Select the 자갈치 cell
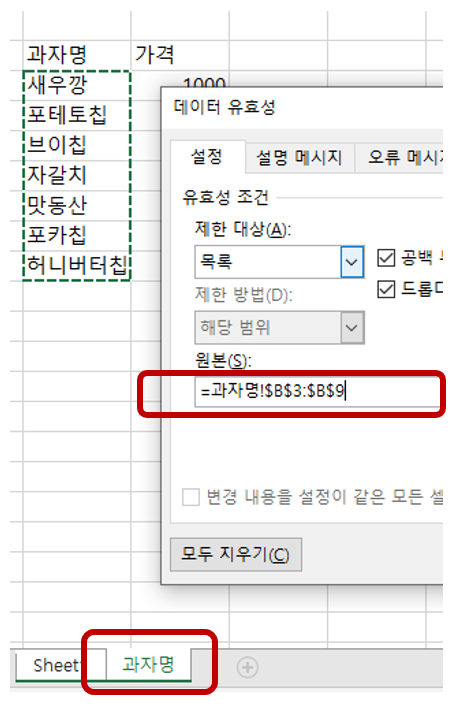The height and width of the screenshot is (704, 471). coord(77,176)
